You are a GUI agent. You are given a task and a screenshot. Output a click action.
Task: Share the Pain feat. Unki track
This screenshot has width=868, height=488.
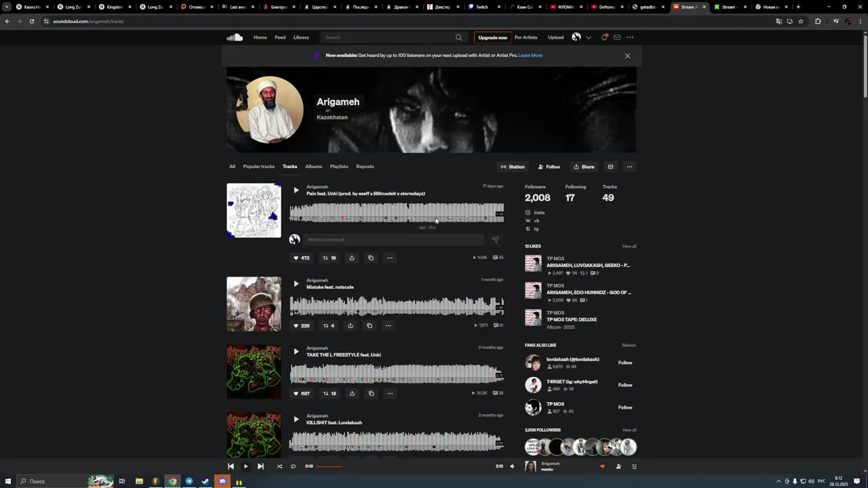click(352, 258)
